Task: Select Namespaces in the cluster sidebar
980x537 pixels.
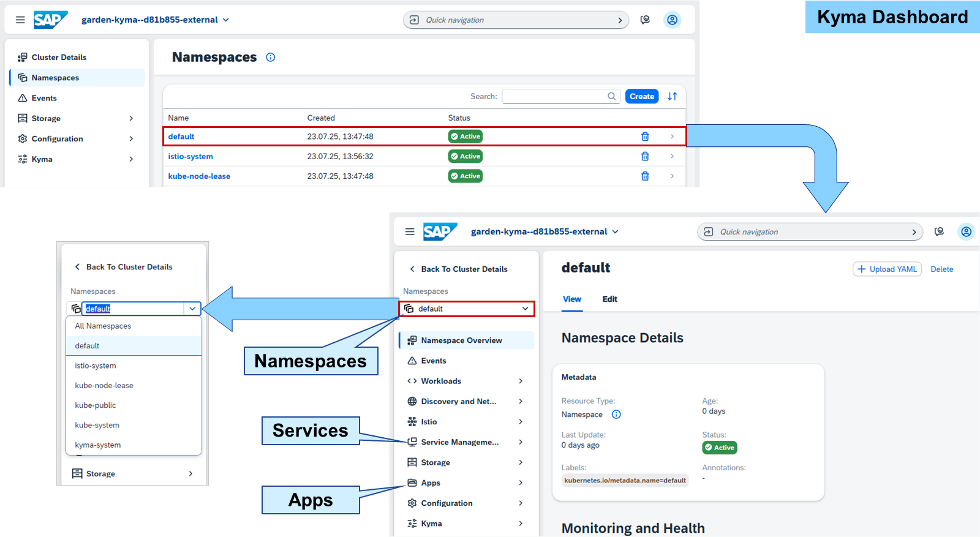Action: [x=77, y=78]
